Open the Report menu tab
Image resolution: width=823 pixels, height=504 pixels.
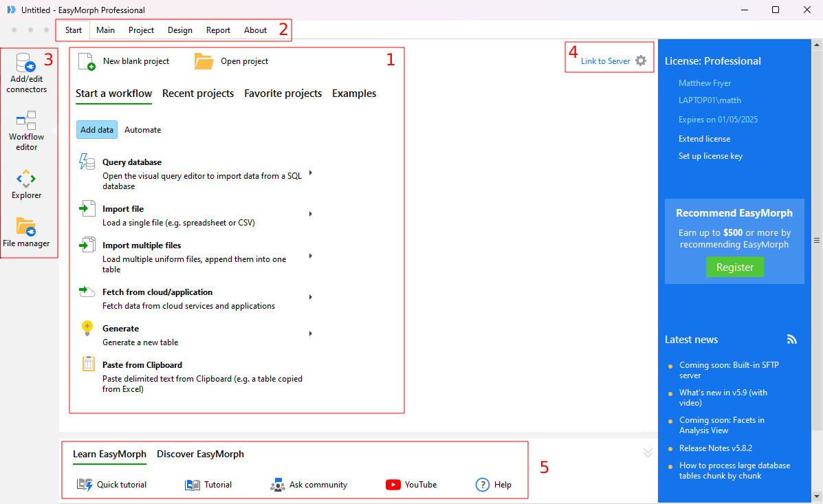pyautogui.click(x=219, y=30)
